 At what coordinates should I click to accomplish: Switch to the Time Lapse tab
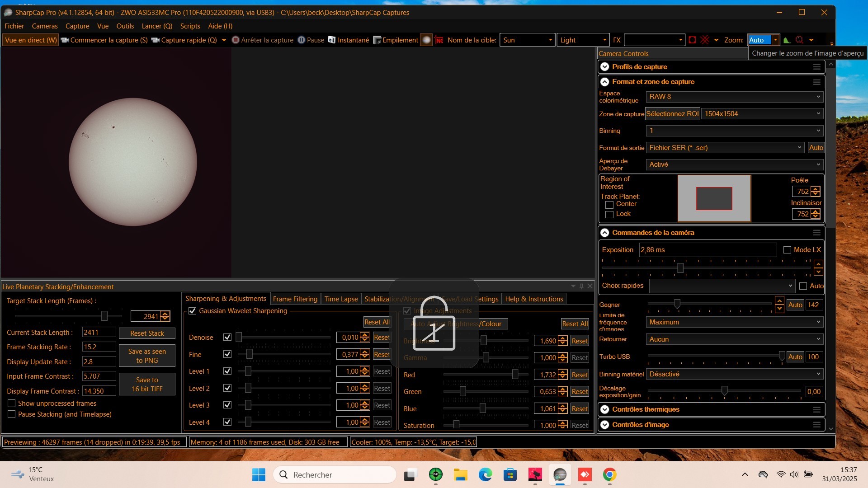click(x=341, y=299)
